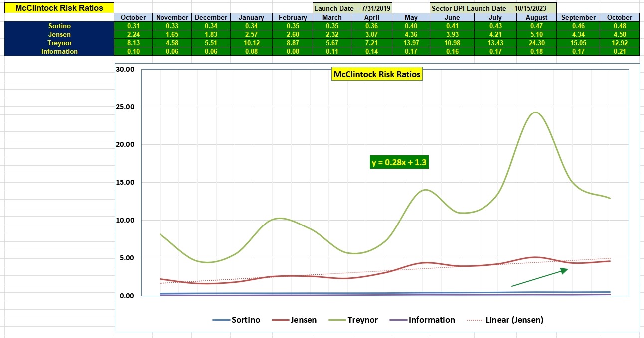Click Treynor May value 13.97
644x338 pixels.
point(411,43)
